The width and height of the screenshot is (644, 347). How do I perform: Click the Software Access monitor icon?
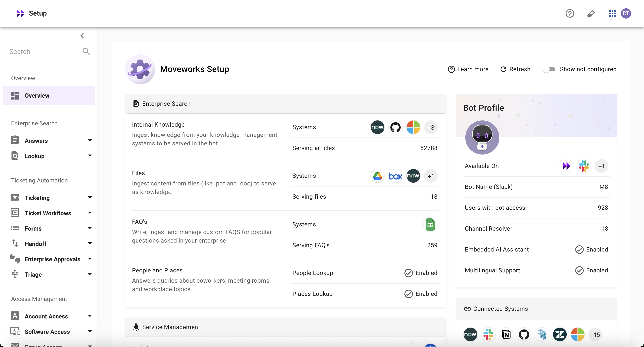(15, 331)
